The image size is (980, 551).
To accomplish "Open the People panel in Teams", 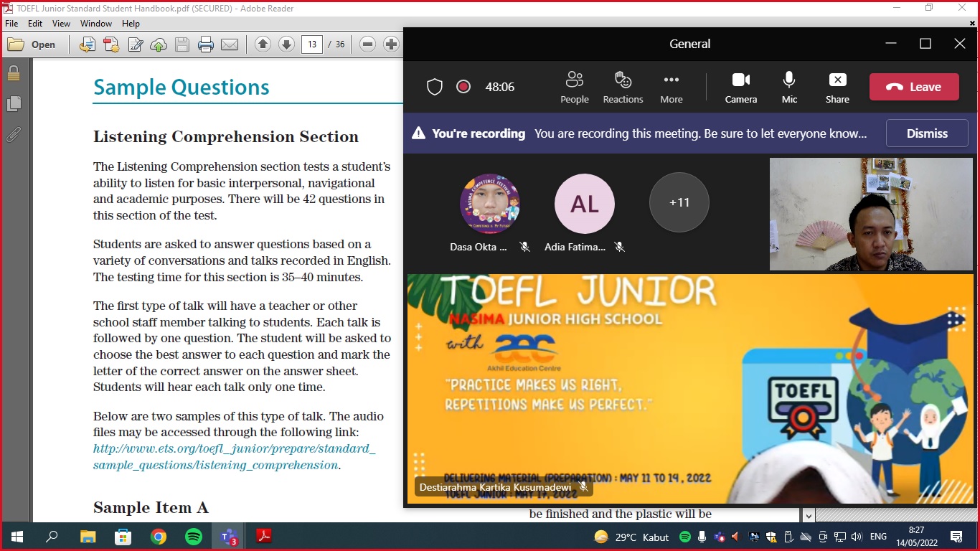I will pos(574,87).
